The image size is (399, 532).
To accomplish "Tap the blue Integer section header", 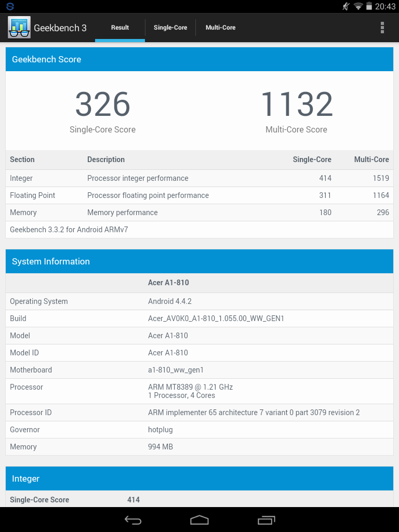I will 199,478.
